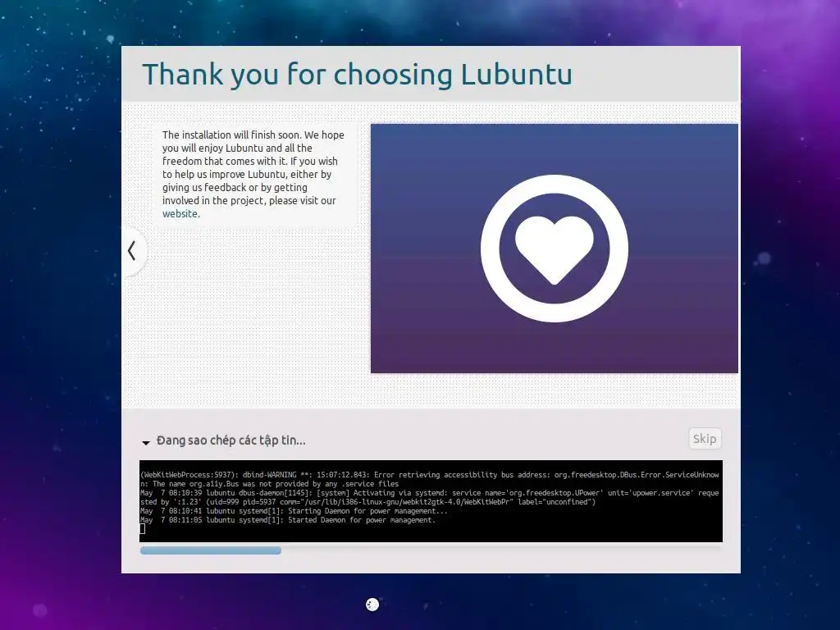Click the WebKitWebProcess dbind-WARNING log line
Screen dimensions: 840x630
430,479
